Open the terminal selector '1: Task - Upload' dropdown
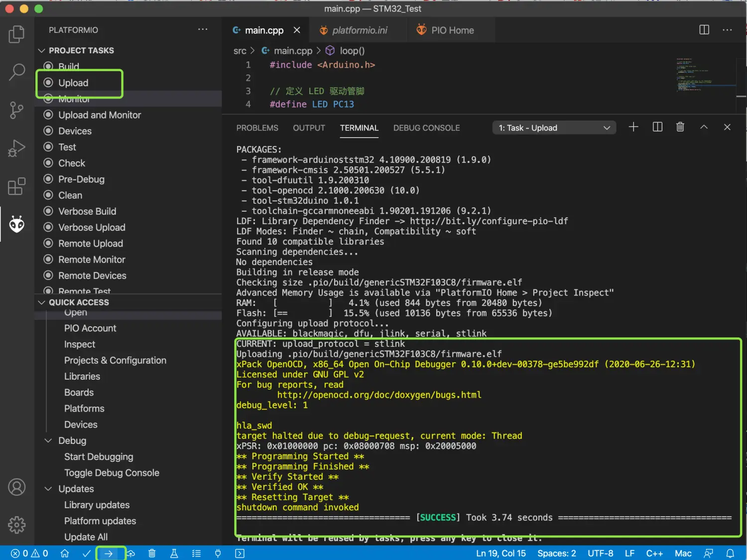 tap(554, 128)
